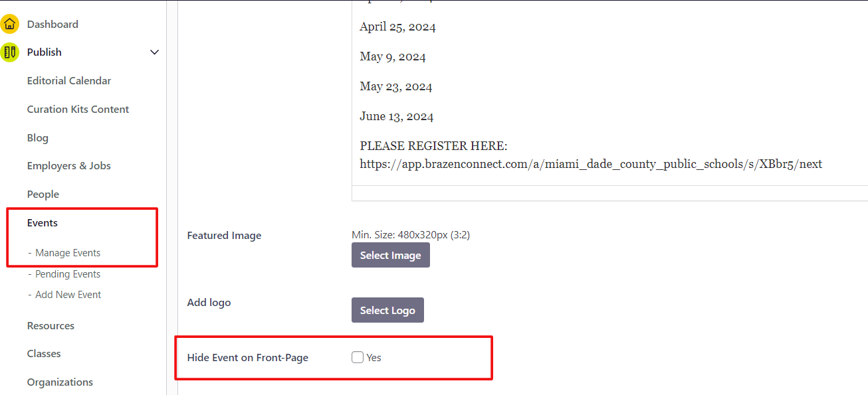Screen dimensions: 868x395
Task: Enable Hide Event on Front-Page checkbox
Action: point(358,357)
